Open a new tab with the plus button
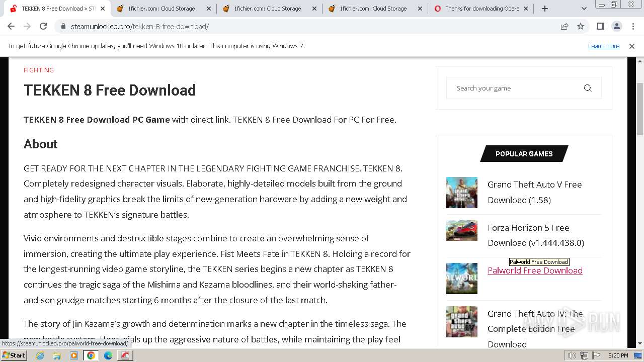 [x=545, y=9]
